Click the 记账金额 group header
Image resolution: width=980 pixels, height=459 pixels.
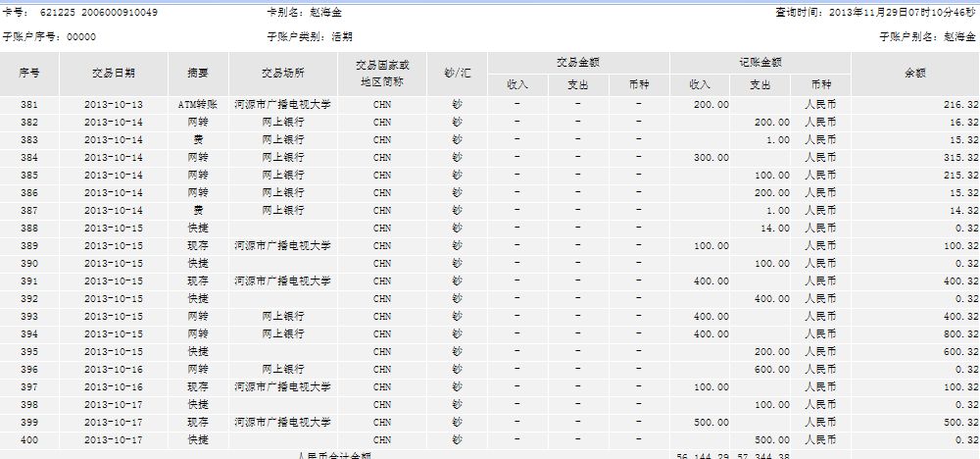(x=760, y=62)
